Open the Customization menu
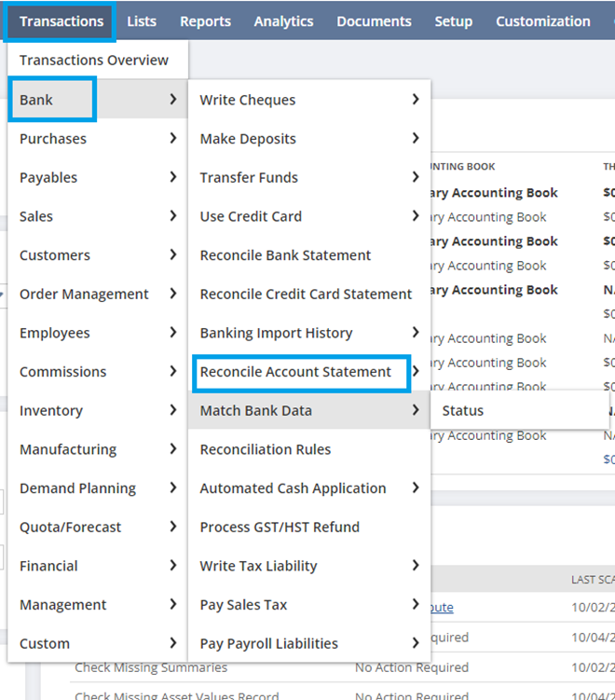The width and height of the screenshot is (615, 700). [542, 21]
